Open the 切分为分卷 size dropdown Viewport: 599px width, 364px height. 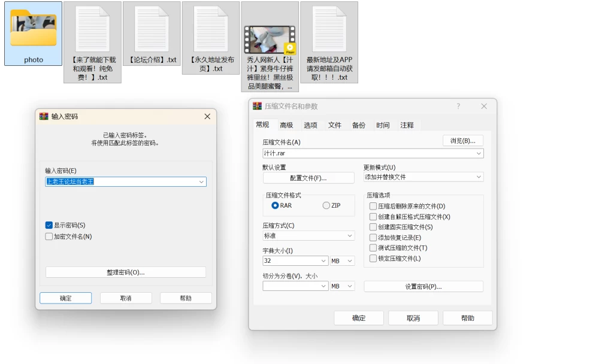pyautogui.click(x=323, y=286)
